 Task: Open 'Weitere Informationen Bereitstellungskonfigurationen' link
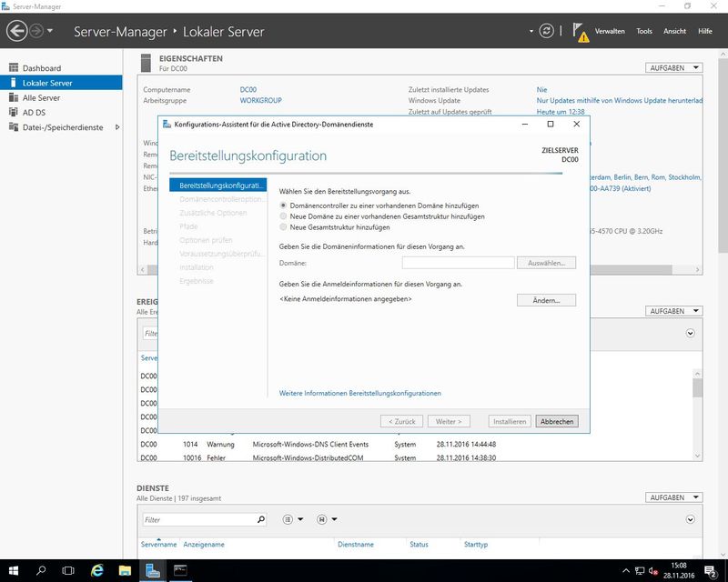[x=359, y=393]
